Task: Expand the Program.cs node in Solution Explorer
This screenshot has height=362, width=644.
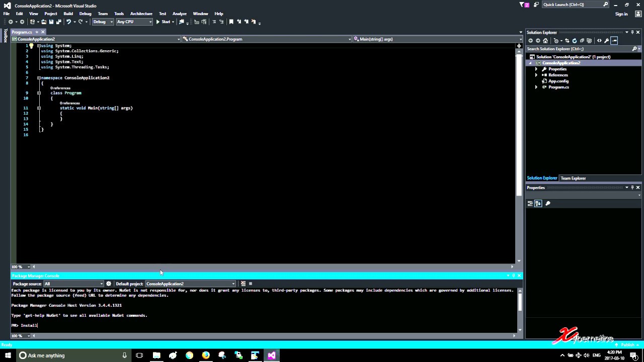Action: click(x=536, y=87)
